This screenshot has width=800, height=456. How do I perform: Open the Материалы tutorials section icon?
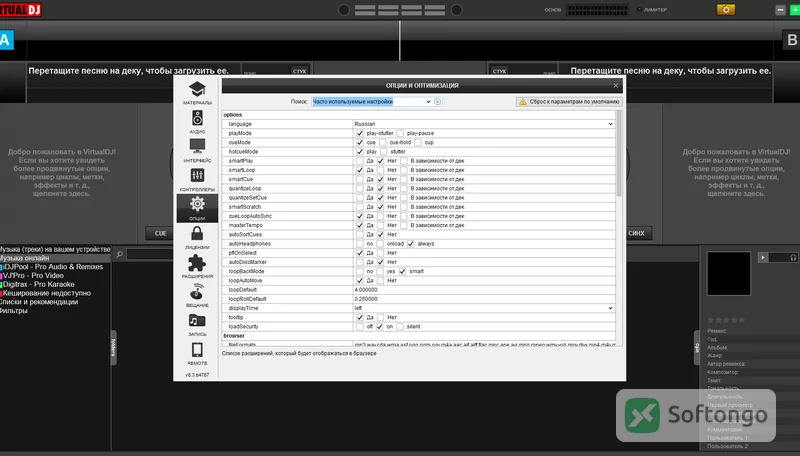tap(197, 92)
